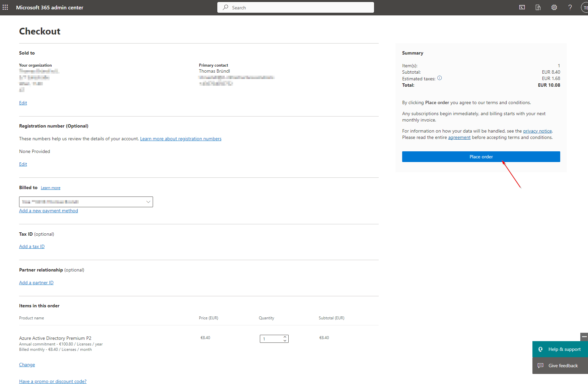The width and height of the screenshot is (588, 388).
Task: Click Have a promo or discount code
Action: [53, 381]
